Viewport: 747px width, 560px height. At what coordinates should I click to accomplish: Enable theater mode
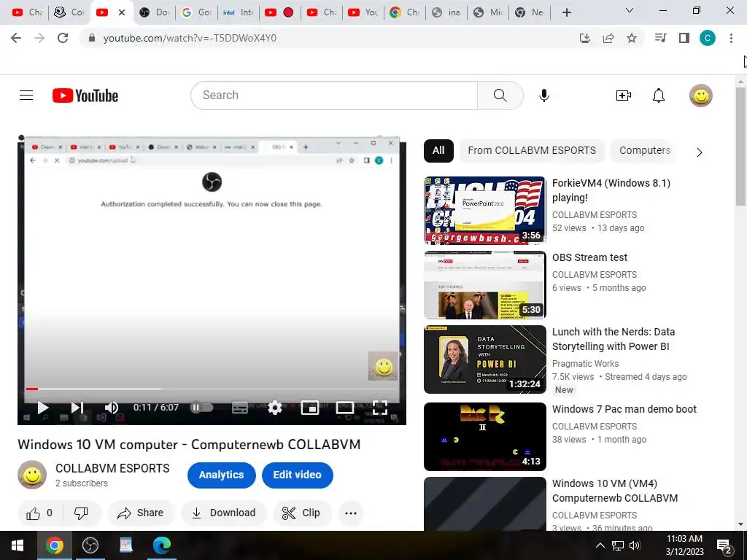(x=344, y=408)
